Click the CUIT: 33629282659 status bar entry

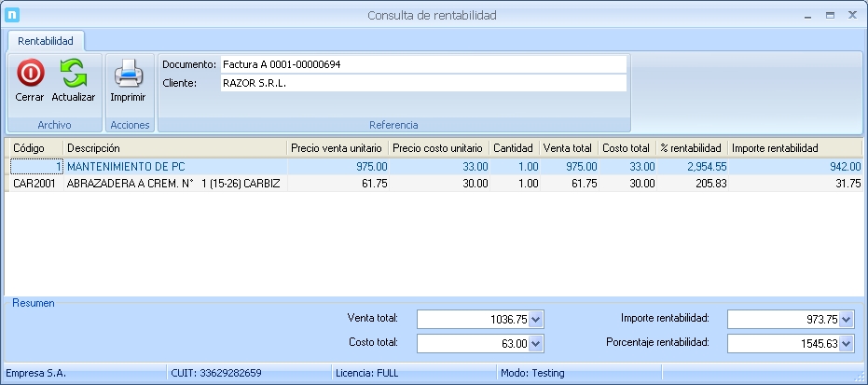coord(216,373)
